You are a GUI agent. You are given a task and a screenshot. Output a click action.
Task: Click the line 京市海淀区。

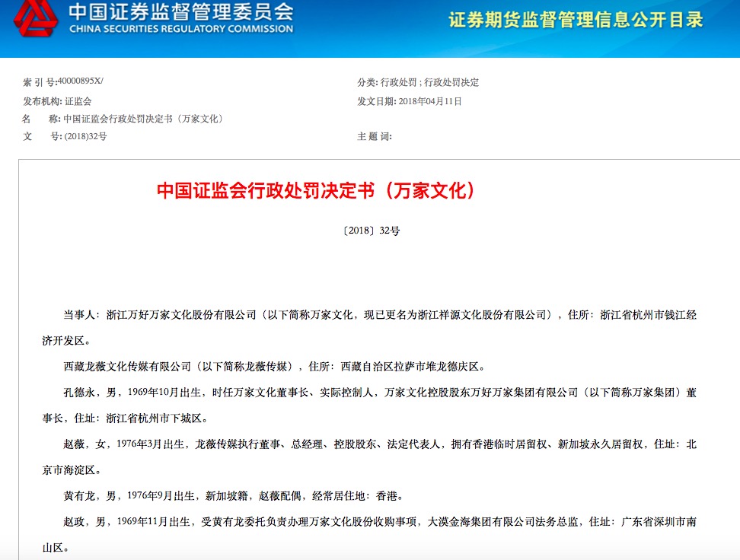pos(72,470)
